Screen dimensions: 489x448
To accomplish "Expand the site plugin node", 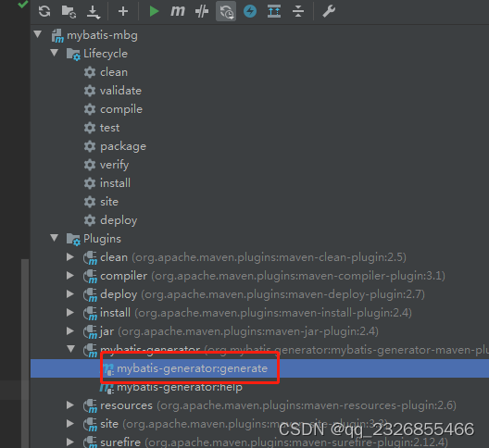I will click(x=70, y=423).
